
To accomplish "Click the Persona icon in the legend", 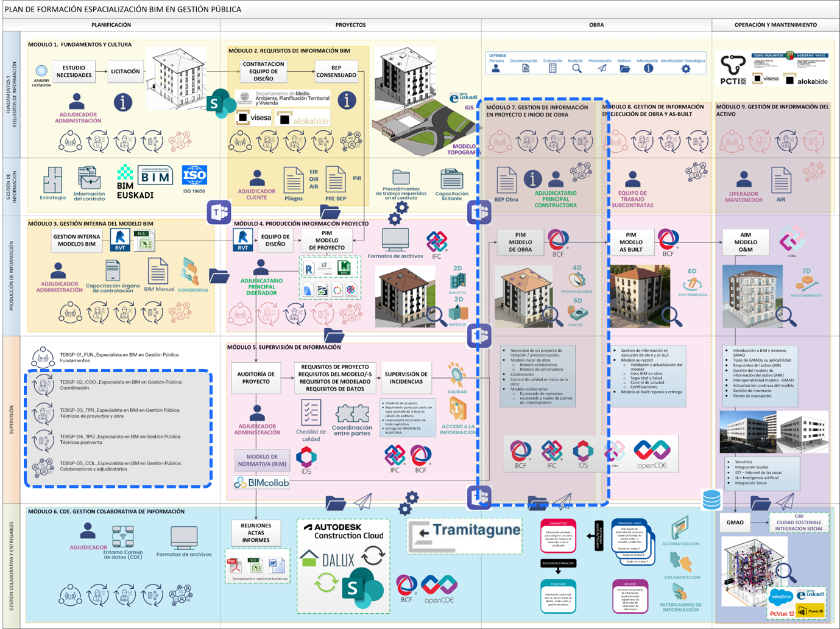I will pos(496,69).
